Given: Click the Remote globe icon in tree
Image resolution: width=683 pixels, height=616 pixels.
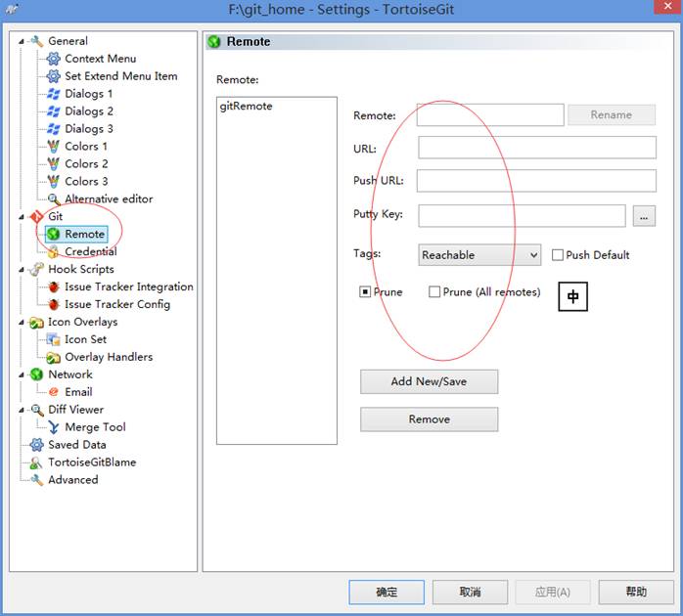Looking at the screenshot, I should (53, 234).
